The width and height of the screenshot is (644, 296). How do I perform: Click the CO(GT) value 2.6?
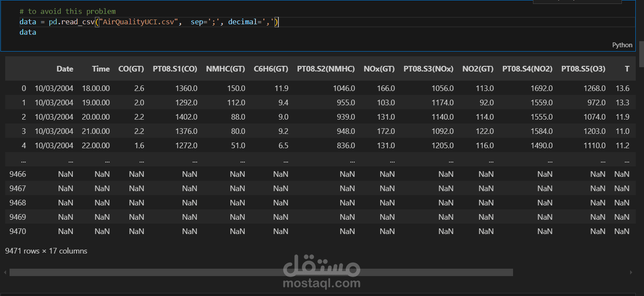pyautogui.click(x=139, y=88)
